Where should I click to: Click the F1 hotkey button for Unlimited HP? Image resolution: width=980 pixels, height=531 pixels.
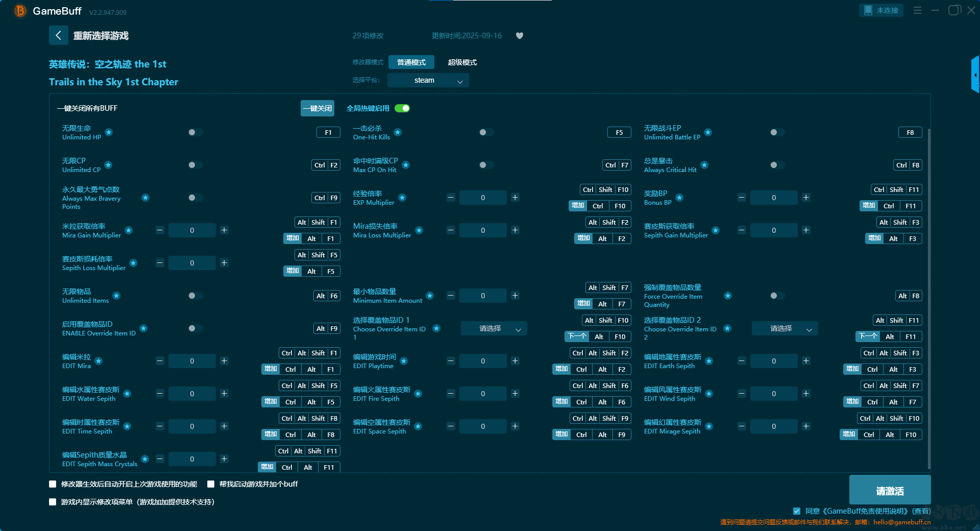(x=328, y=132)
